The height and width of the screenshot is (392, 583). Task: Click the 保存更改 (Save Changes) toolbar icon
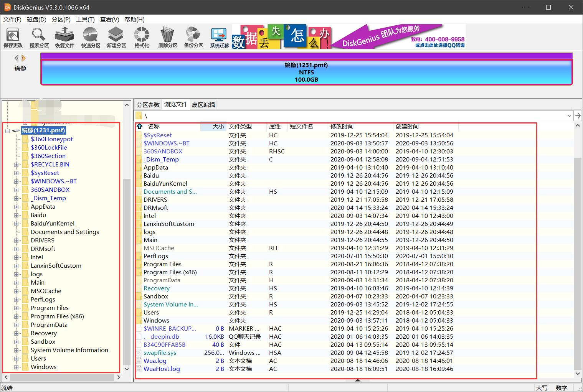(x=13, y=37)
